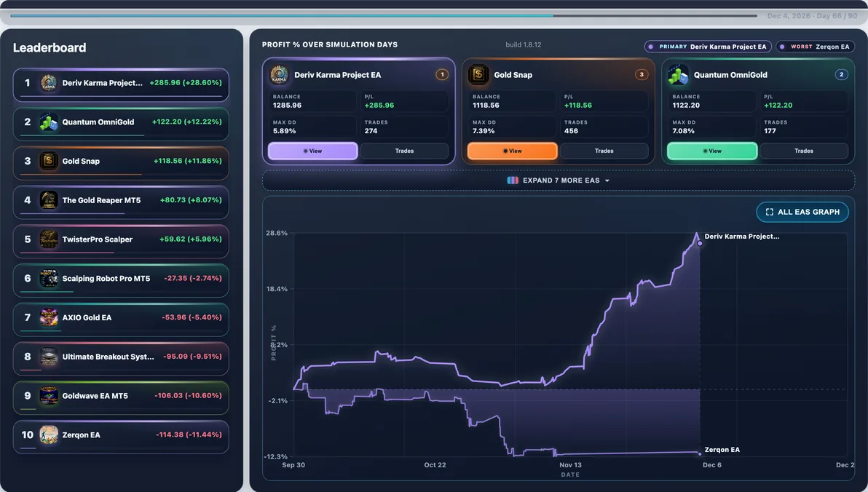Click Gold Snap card avatar icon
The width and height of the screenshot is (868, 492).
click(478, 75)
